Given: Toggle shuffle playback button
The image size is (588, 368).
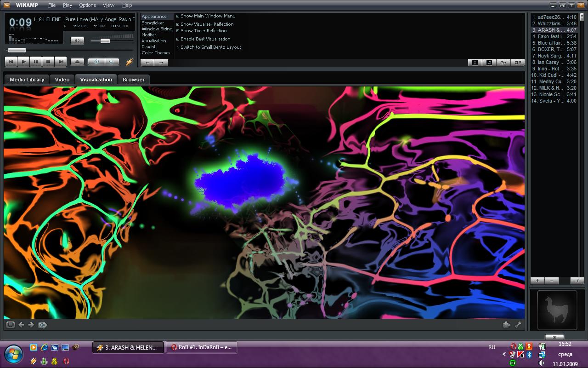Looking at the screenshot, I should coord(96,62).
